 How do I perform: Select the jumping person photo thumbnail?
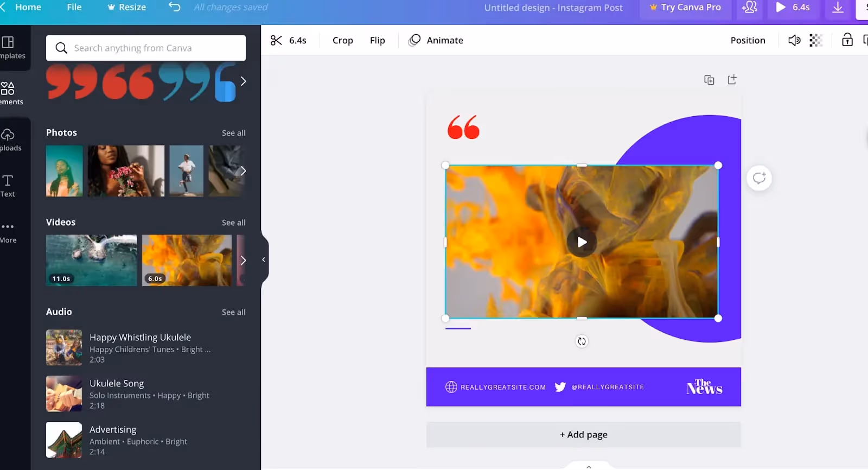186,171
